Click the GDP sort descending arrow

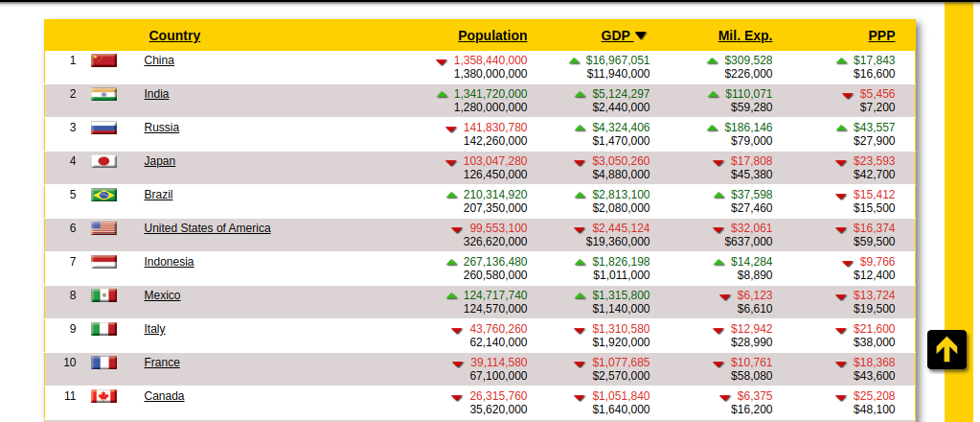[641, 36]
